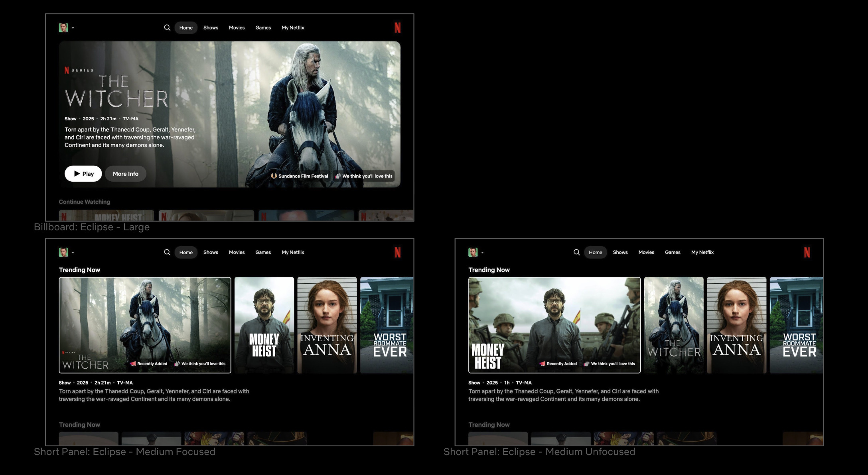The height and width of the screenshot is (475, 868).
Task: Click lower Trending Now heading in Focused panel
Action: point(79,425)
